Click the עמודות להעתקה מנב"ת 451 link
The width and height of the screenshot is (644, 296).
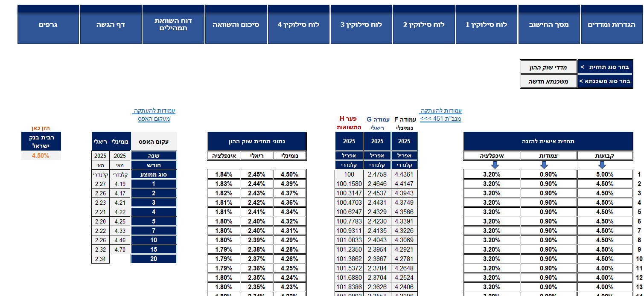point(440,115)
